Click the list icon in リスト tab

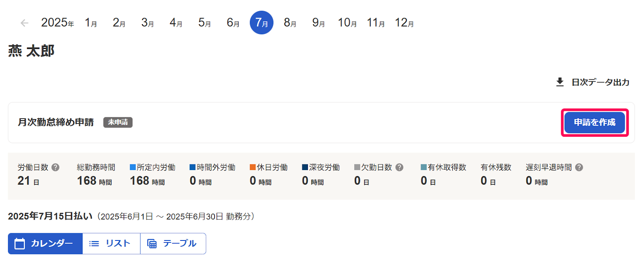click(94, 244)
